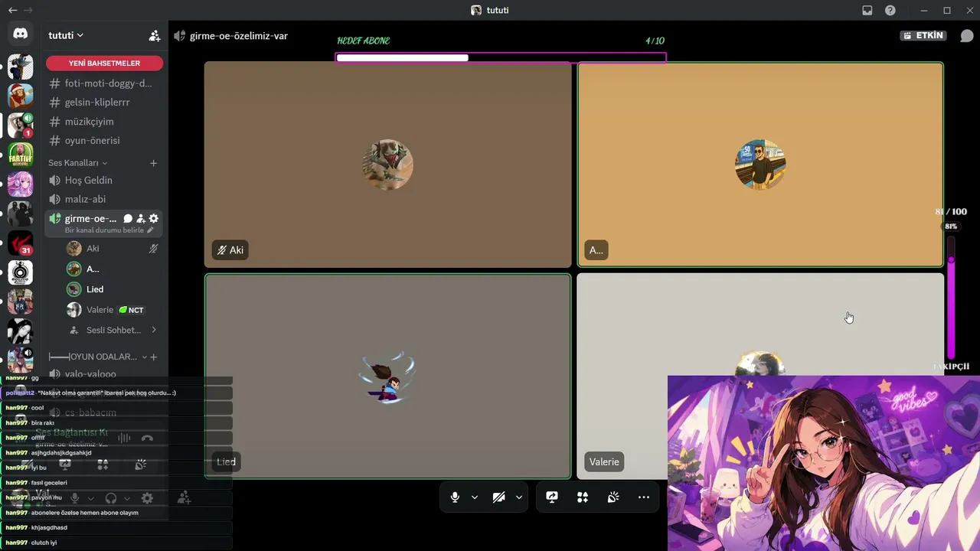Click the ETKİN button
980x551 pixels.
coord(923,36)
